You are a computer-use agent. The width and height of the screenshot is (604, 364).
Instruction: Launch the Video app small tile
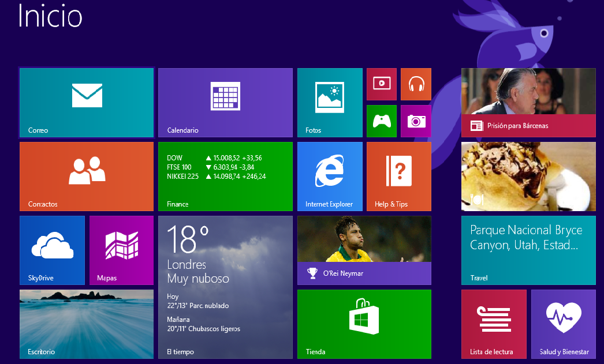(x=381, y=84)
